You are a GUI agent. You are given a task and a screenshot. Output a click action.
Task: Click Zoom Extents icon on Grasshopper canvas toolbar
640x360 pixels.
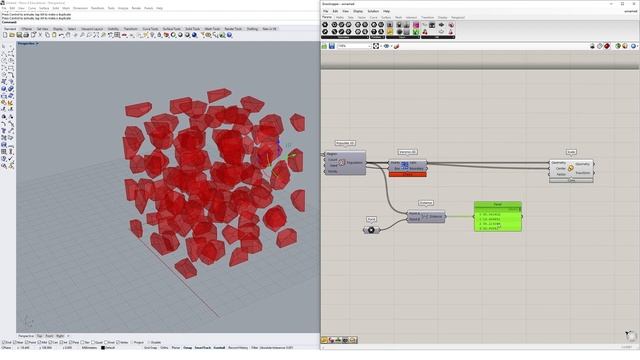tap(376, 46)
